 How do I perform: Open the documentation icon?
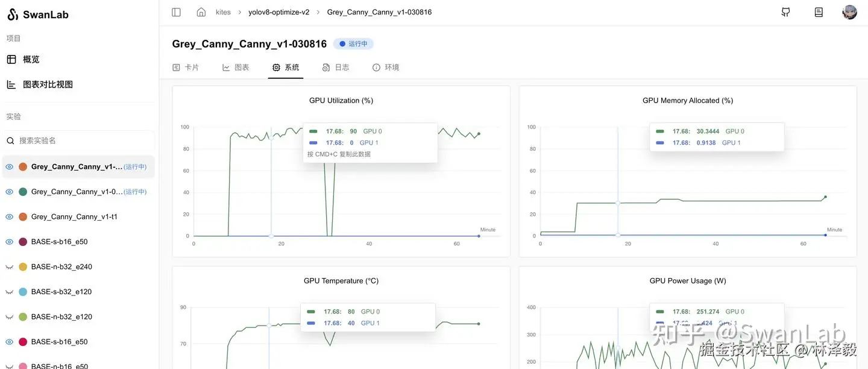[x=819, y=12]
